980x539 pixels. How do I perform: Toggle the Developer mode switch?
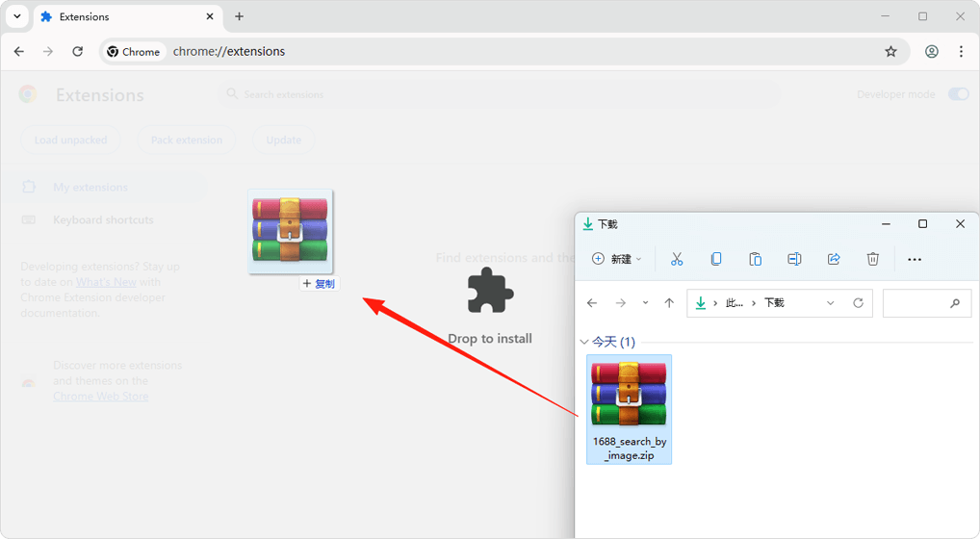click(x=958, y=94)
